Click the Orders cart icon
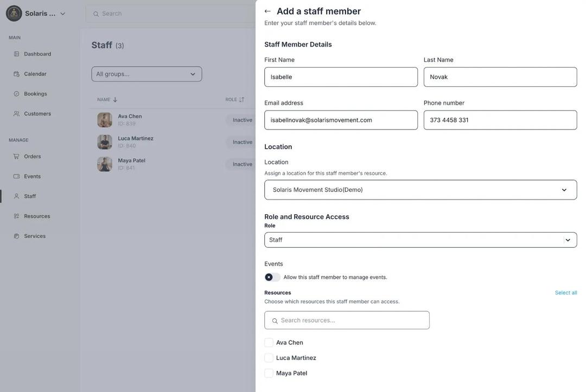The height and width of the screenshot is (392, 586). (x=16, y=157)
